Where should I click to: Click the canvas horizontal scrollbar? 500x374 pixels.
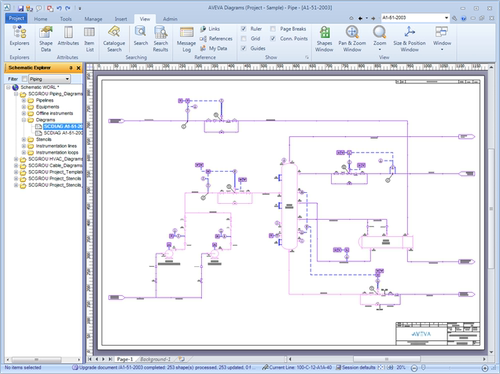[387, 359]
